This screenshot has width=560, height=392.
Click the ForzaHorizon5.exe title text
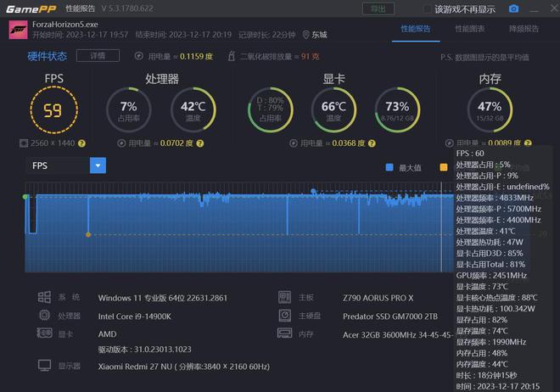(65, 25)
